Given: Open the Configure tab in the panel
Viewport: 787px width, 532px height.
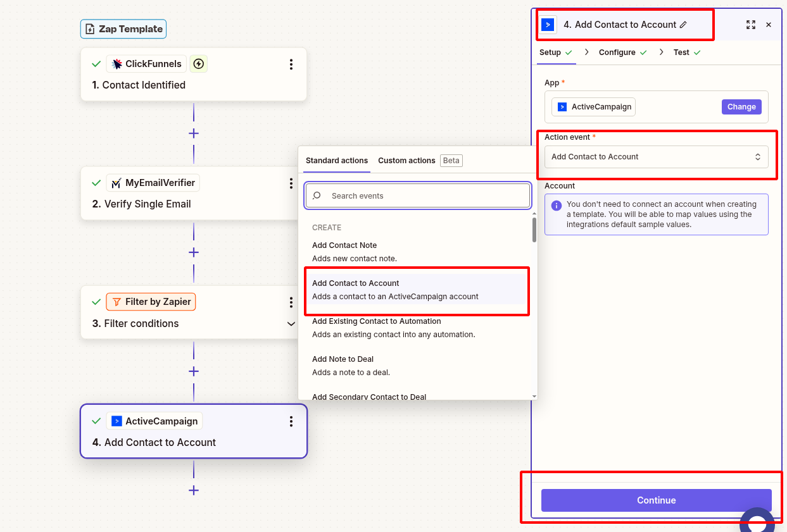Looking at the screenshot, I should [x=617, y=52].
